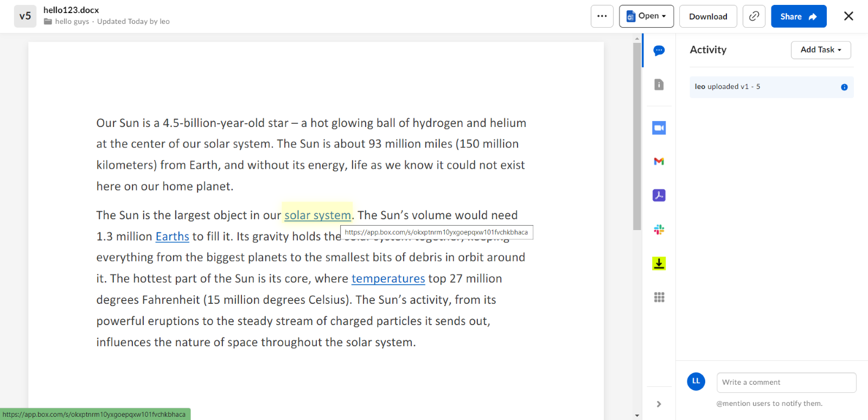Open the more options ellipsis menu
This screenshot has height=420, width=868.
point(602,16)
